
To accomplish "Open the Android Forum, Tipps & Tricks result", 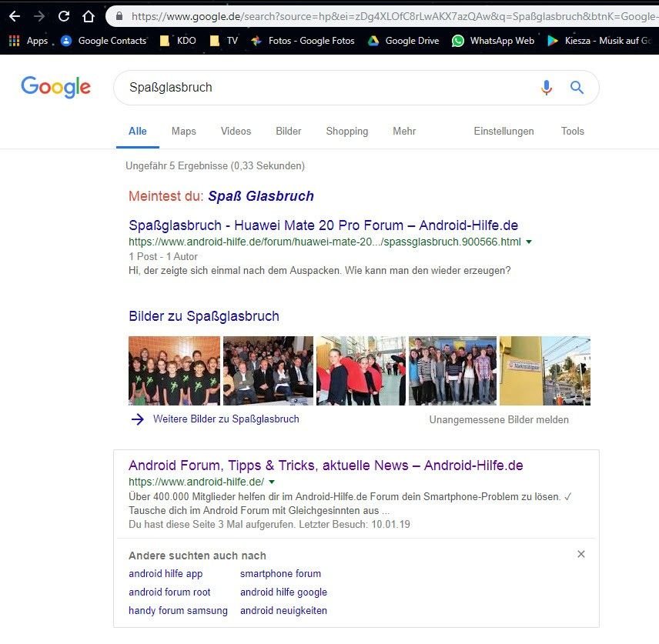I will 326,465.
